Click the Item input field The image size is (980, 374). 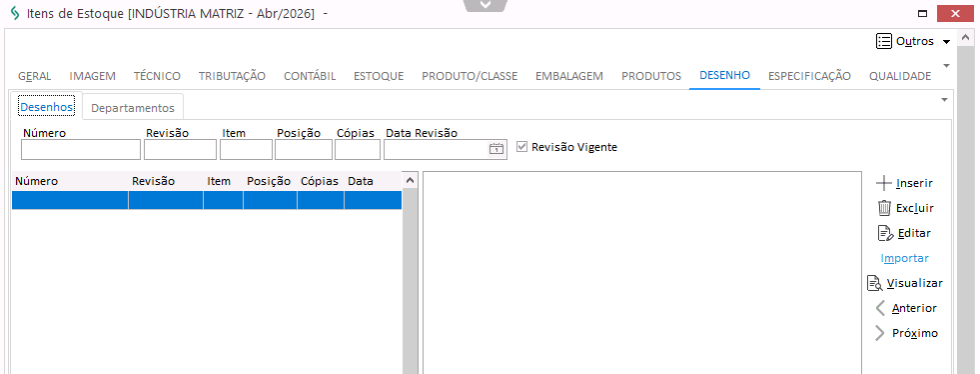pos(247,149)
